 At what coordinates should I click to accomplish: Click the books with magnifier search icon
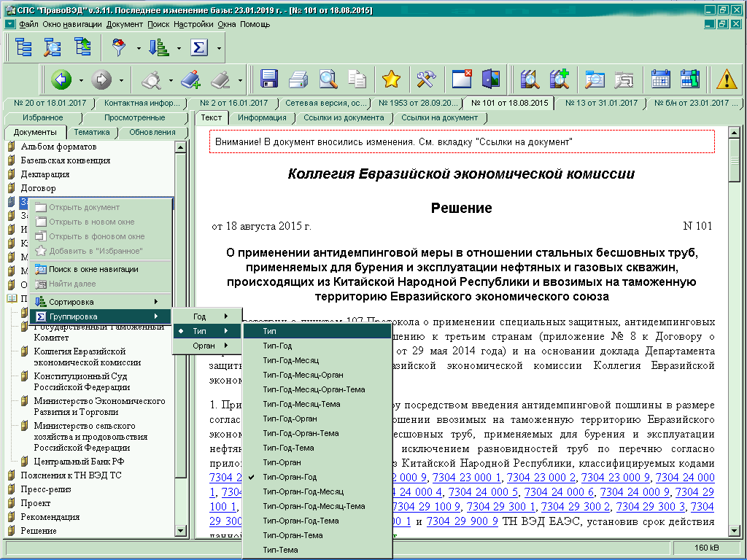click(x=530, y=79)
